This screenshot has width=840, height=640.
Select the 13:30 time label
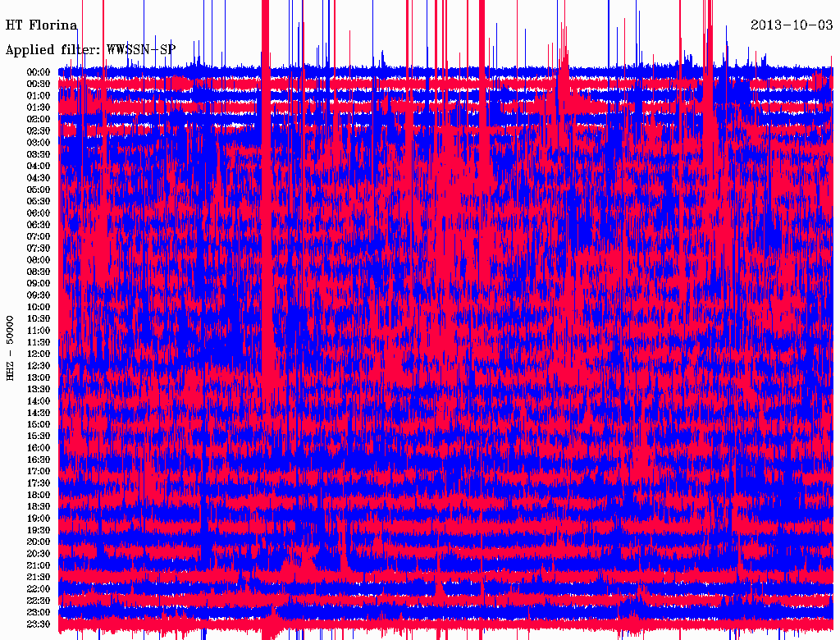(x=39, y=389)
